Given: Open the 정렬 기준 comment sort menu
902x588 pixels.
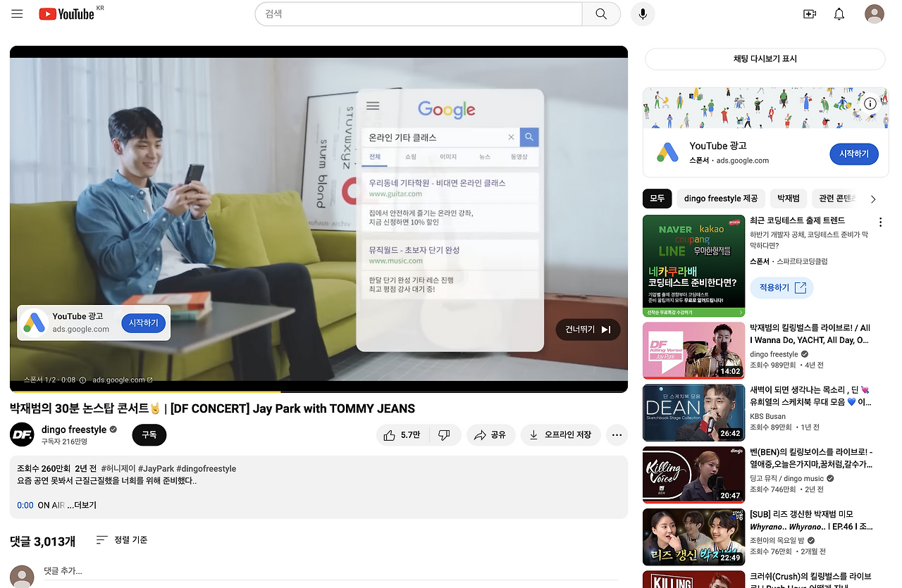Looking at the screenshot, I should pos(121,539).
